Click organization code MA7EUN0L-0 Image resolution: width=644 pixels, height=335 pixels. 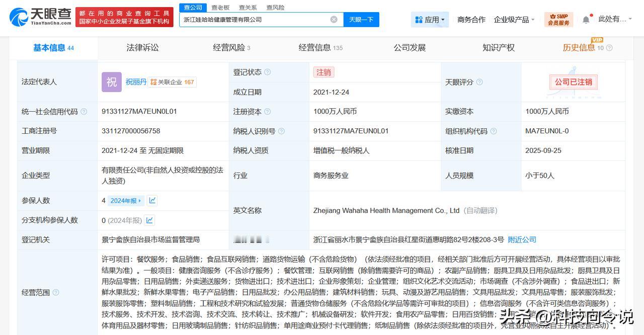point(547,131)
